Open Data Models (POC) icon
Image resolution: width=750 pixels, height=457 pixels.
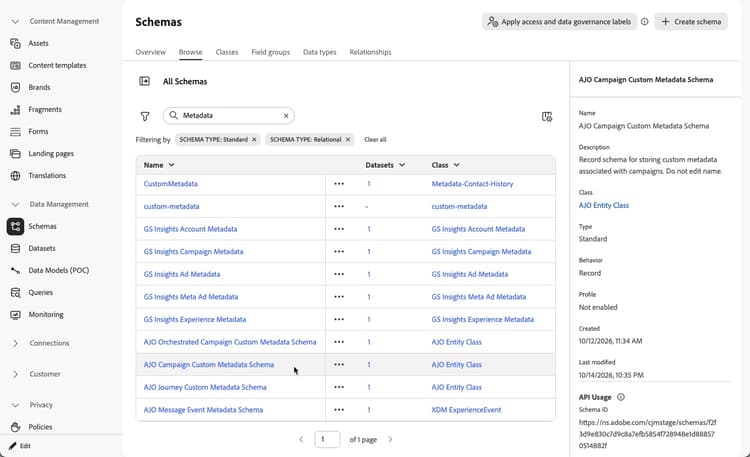(15, 270)
